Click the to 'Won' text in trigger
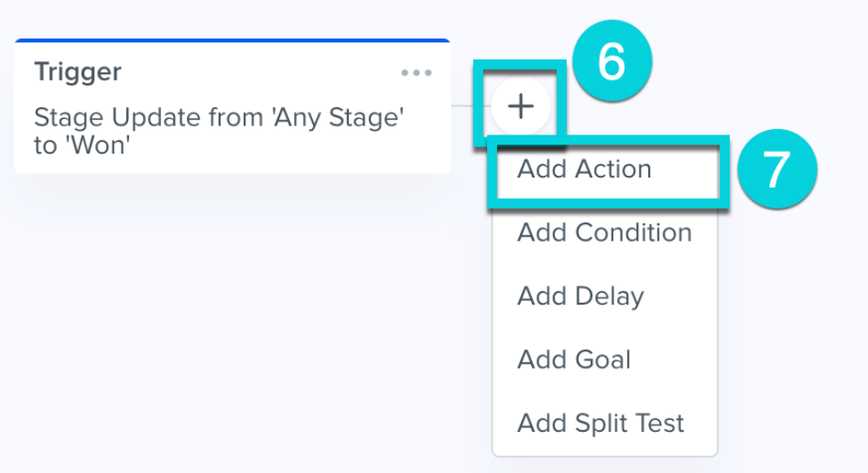868x473 pixels. pyautogui.click(x=81, y=145)
